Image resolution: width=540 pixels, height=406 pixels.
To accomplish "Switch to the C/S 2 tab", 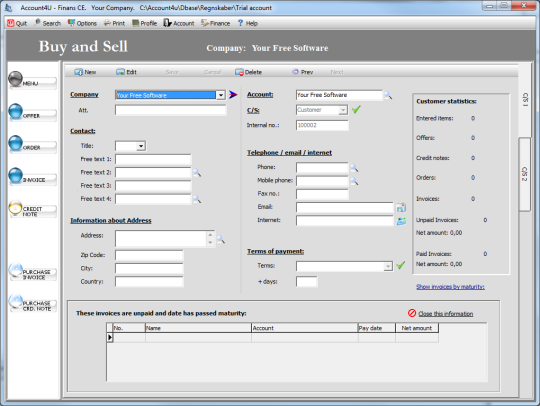I will point(525,174).
